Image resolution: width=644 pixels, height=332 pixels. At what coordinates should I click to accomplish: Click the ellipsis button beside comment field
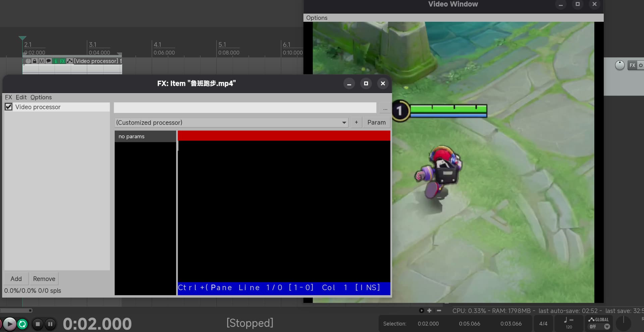(385, 108)
